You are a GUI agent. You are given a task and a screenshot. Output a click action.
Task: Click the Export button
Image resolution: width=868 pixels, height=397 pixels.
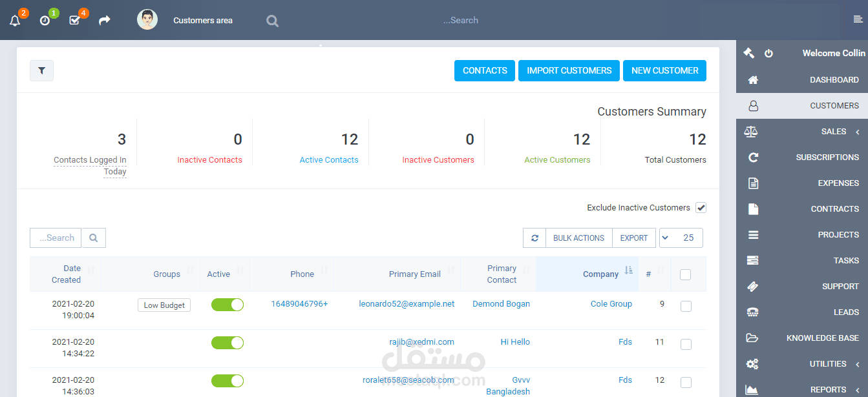click(634, 238)
